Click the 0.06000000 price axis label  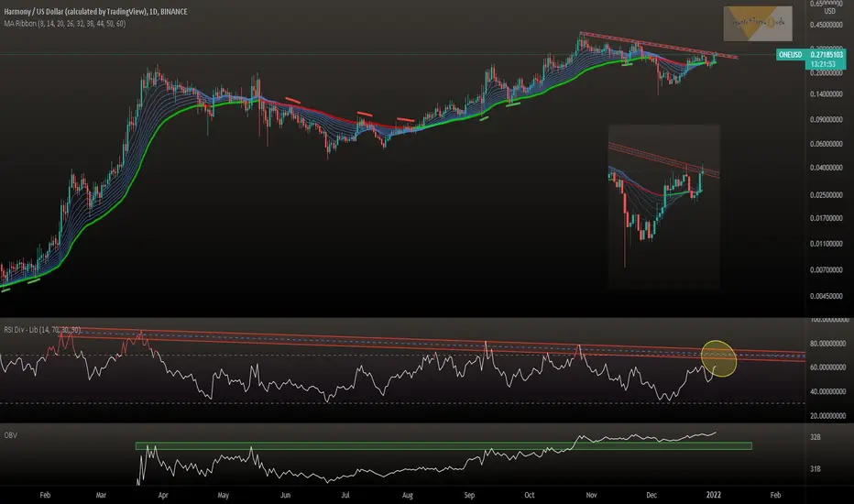[x=827, y=144]
